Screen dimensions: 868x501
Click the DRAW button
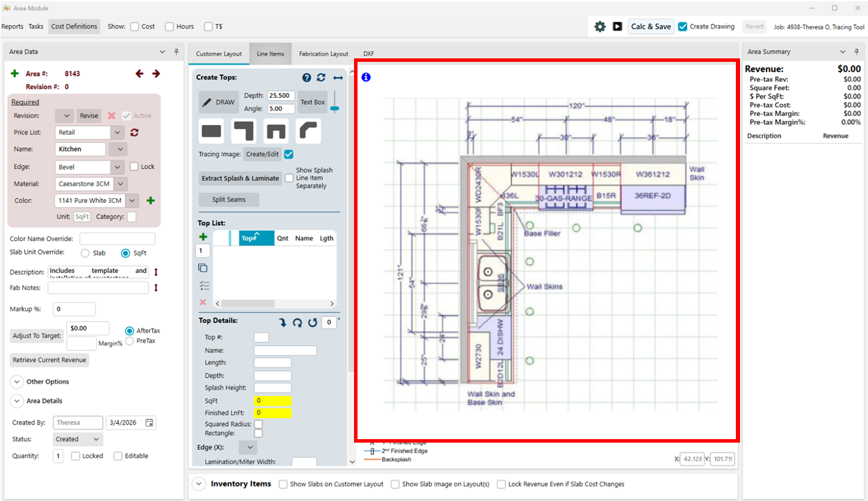218,102
